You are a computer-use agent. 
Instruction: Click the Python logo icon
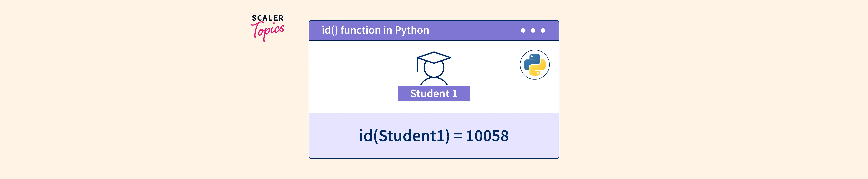(534, 65)
